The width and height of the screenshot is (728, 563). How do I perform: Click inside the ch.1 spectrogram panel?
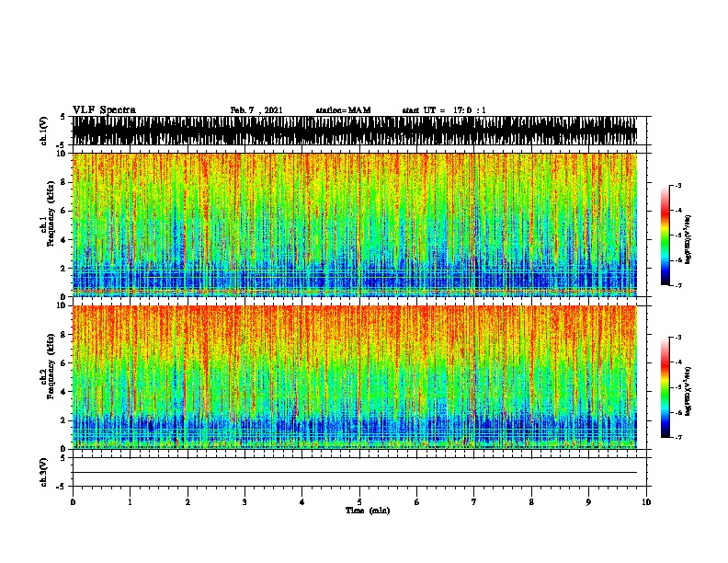(x=355, y=224)
